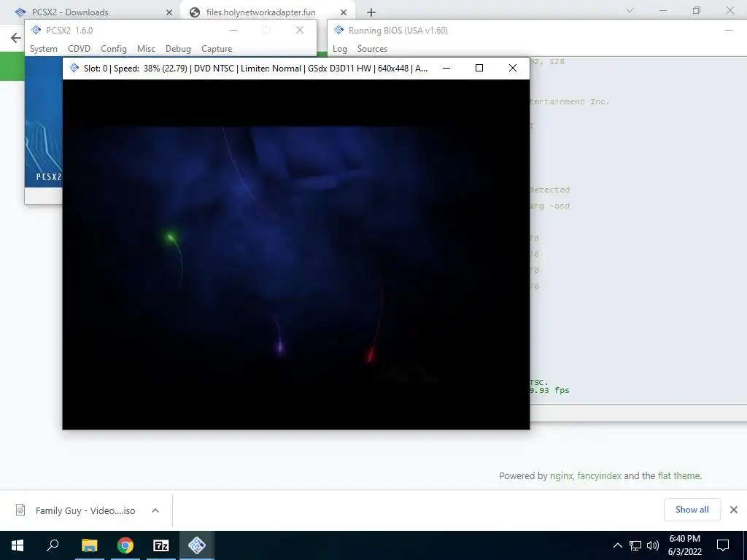Select PCSX2 taskbar icon

pos(197,545)
